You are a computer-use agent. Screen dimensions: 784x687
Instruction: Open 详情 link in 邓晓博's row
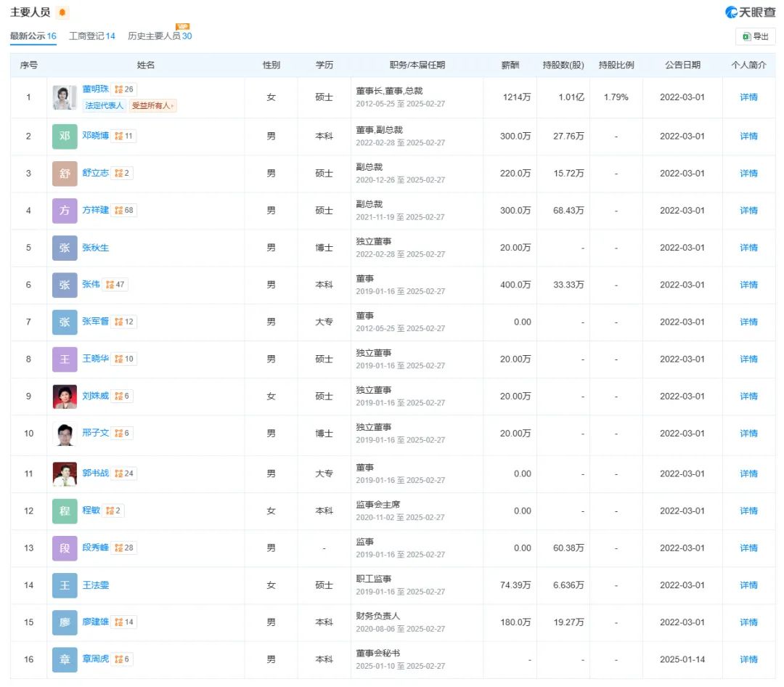748,137
